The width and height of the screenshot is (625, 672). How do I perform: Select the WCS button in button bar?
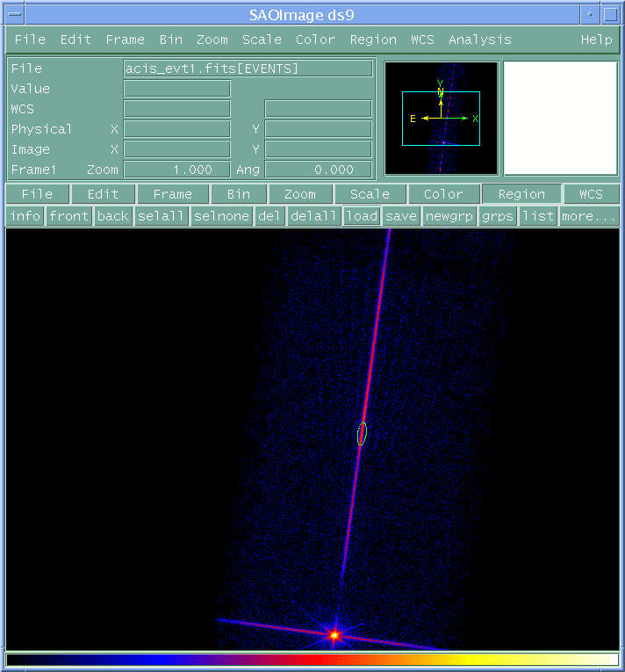[x=591, y=194]
